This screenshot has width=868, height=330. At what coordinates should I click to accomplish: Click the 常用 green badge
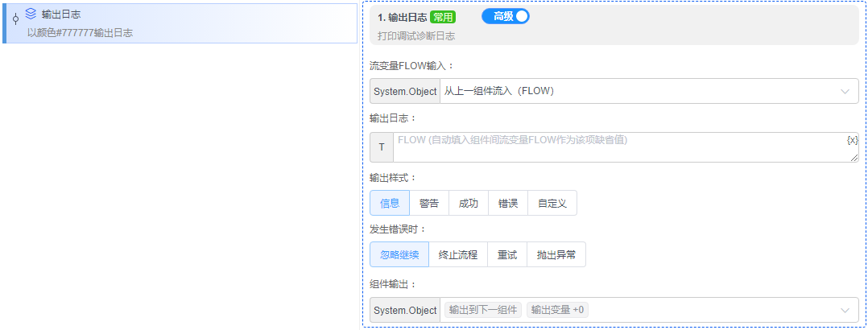(443, 17)
